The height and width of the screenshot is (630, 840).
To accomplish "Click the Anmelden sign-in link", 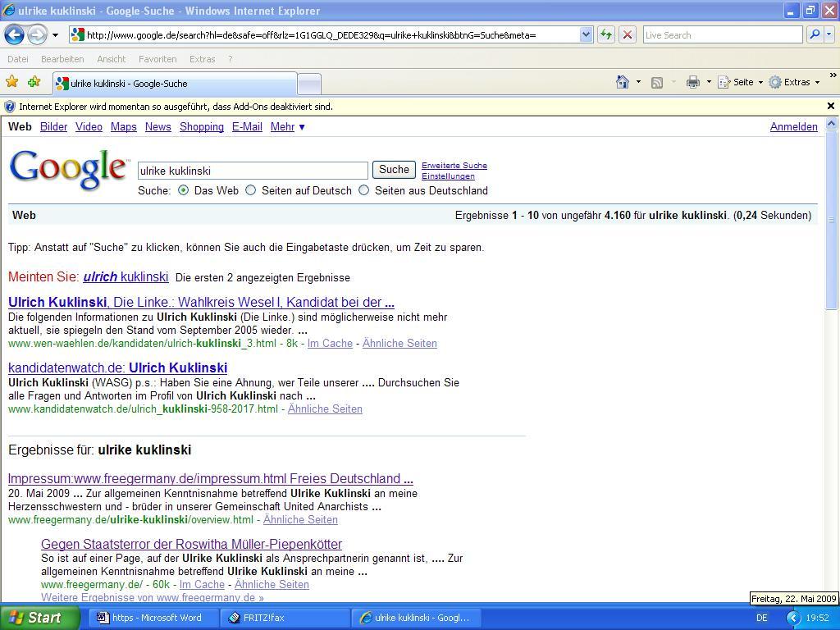I will pyautogui.click(x=794, y=127).
